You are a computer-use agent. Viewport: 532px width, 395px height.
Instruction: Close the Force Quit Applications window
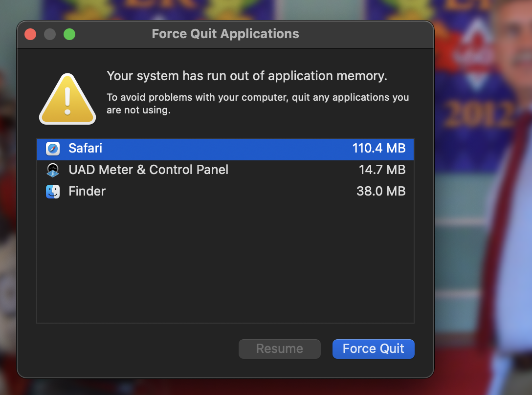30,34
